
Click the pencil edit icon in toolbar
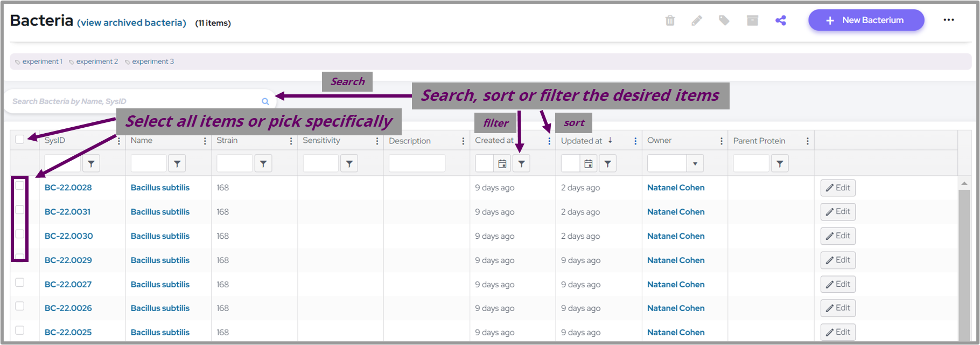(697, 20)
